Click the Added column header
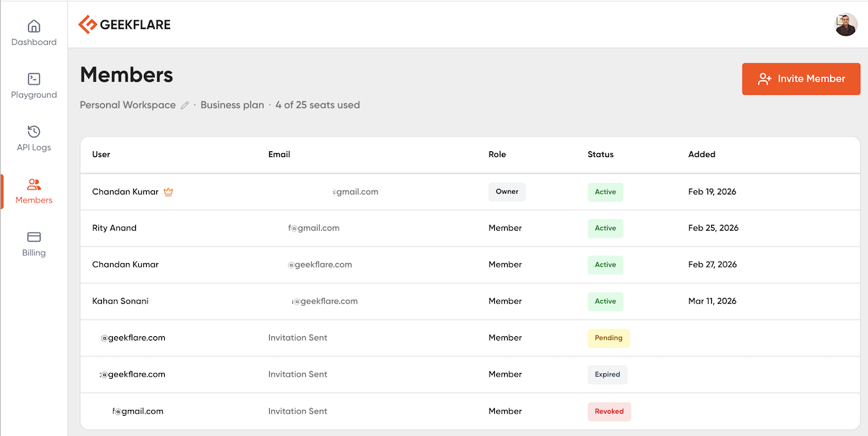The image size is (868, 436). pos(702,154)
